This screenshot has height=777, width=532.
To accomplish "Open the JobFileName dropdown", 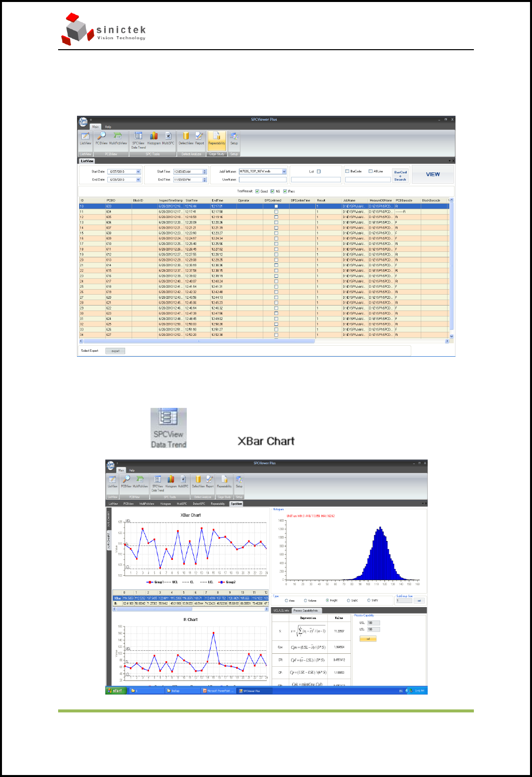I will [284, 171].
